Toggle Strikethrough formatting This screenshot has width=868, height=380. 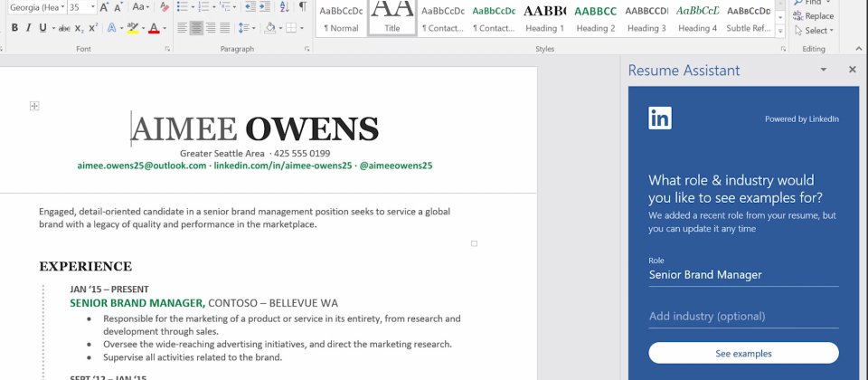(x=65, y=28)
